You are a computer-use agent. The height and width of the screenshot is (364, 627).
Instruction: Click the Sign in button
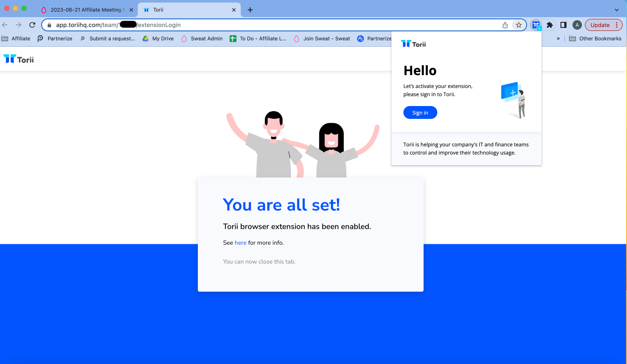click(420, 112)
